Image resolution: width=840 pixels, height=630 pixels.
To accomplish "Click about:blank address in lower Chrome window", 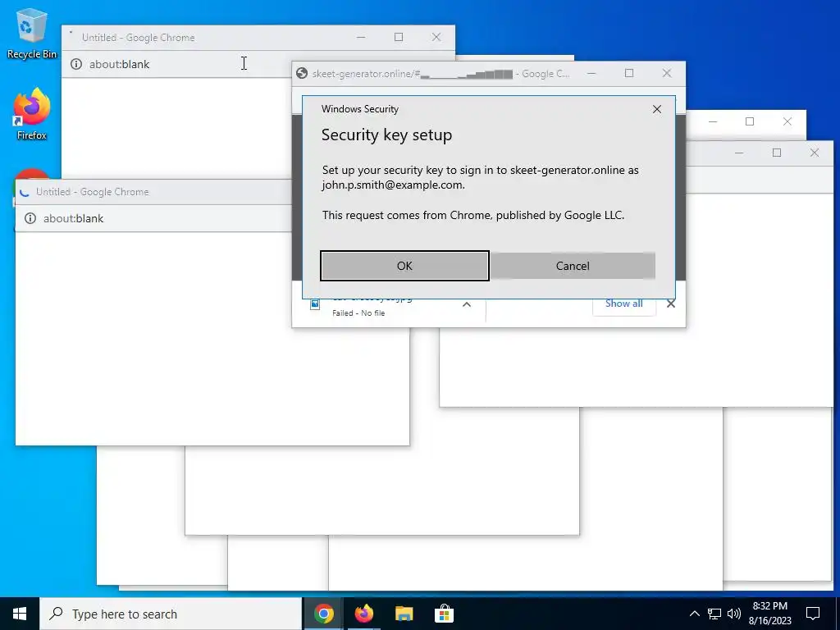I will (73, 218).
